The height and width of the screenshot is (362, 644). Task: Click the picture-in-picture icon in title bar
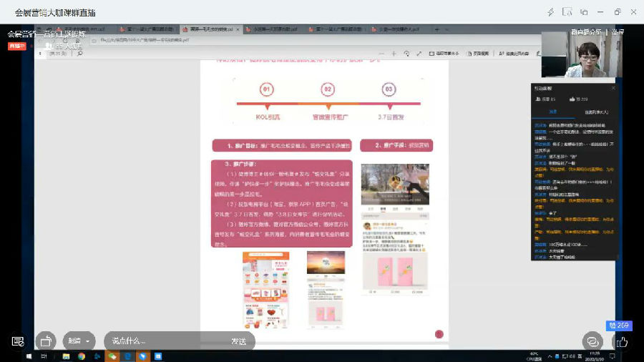coord(584,12)
